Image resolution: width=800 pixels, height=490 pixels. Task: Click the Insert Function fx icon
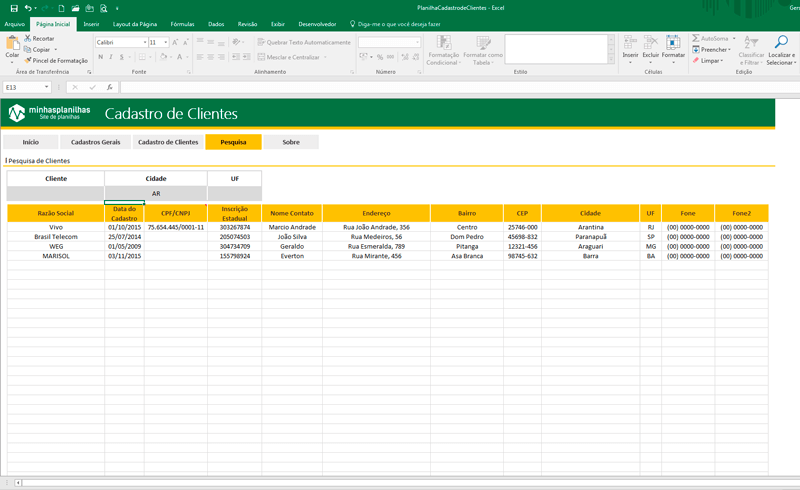109,87
